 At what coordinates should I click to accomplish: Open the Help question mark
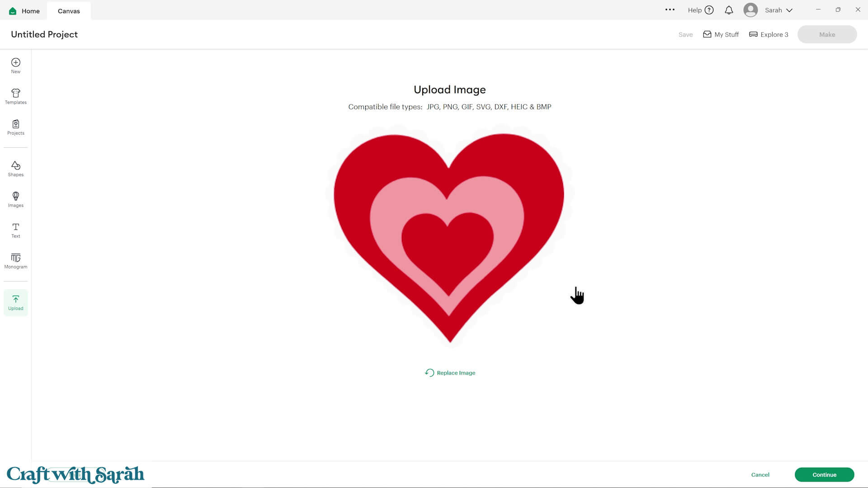709,10
